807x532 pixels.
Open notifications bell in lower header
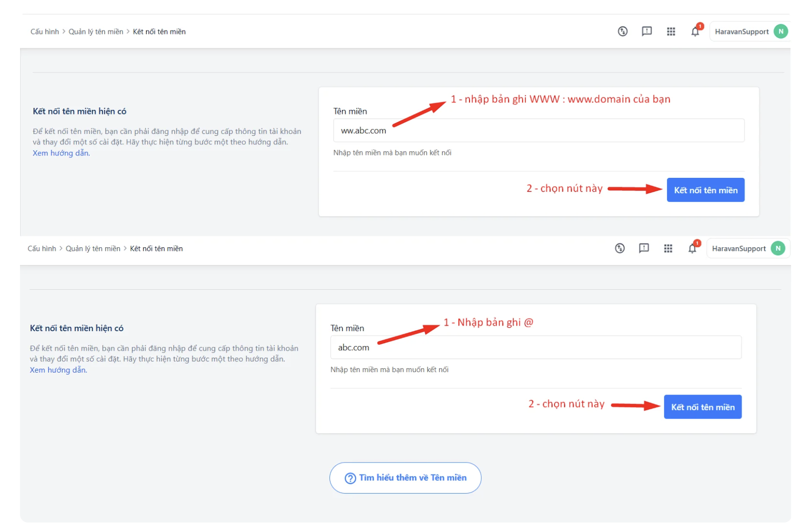click(692, 248)
